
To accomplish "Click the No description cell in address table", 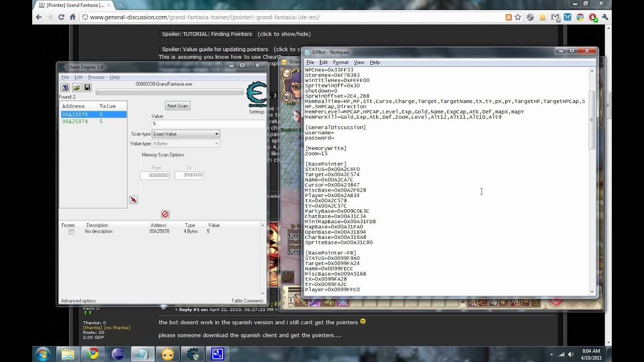I will tap(99, 231).
